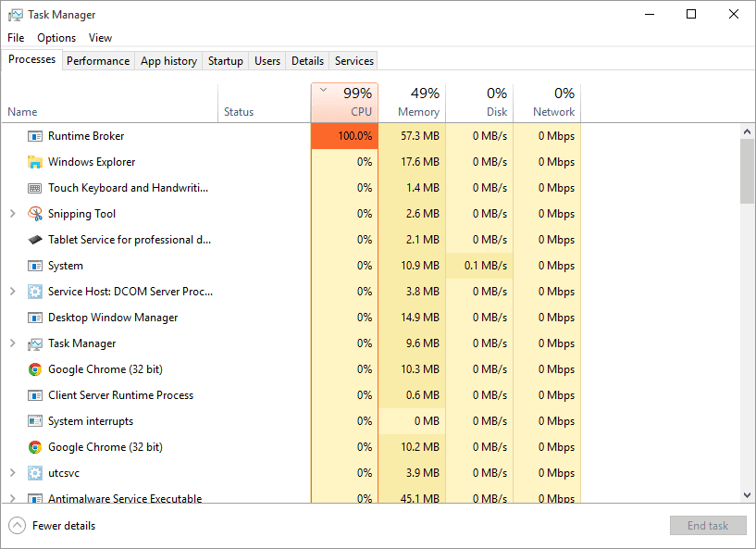Expand Service Host: DCOM Server Process
Image resolution: width=756 pixels, height=549 pixels.
click(x=13, y=291)
